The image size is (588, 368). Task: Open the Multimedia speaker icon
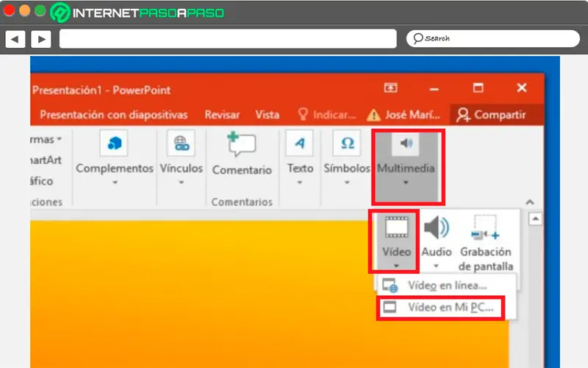tap(406, 143)
